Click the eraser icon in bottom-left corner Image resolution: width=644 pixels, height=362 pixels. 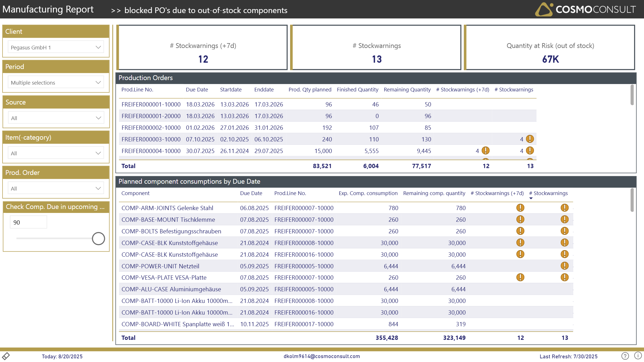[x=6, y=356]
